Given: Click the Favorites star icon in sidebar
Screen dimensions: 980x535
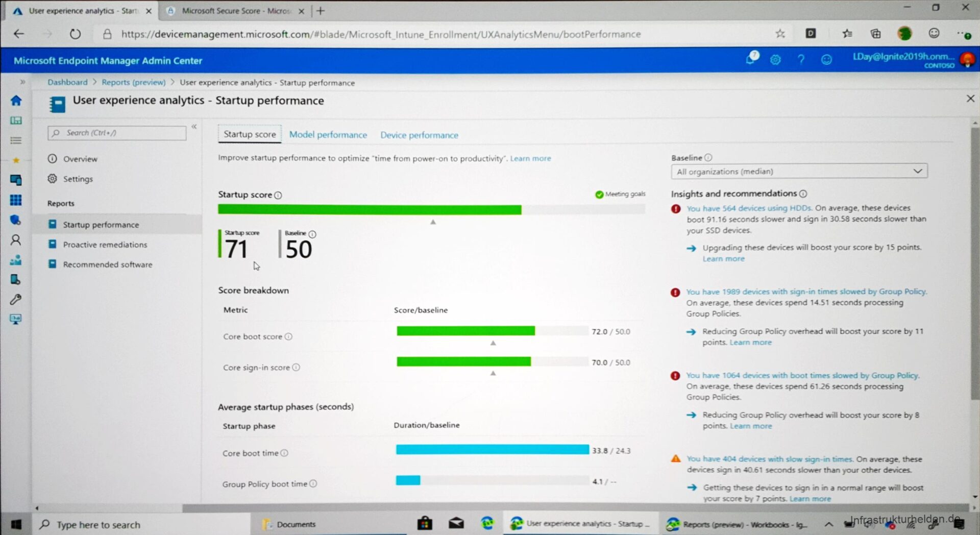Looking at the screenshot, I should [16, 160].
